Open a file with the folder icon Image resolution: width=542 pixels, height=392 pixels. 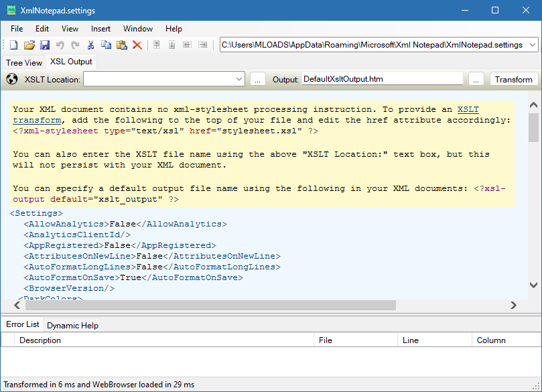point(29,45)
